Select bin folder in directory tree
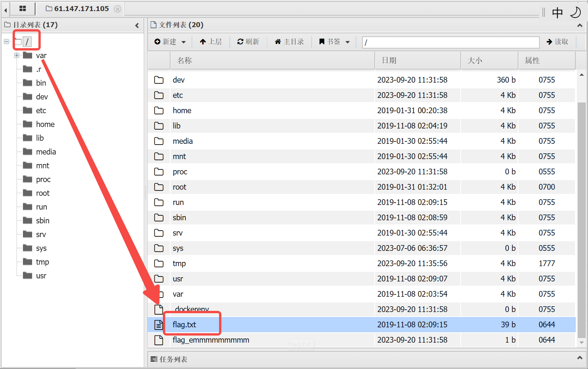588x369 pixels. 41,83
